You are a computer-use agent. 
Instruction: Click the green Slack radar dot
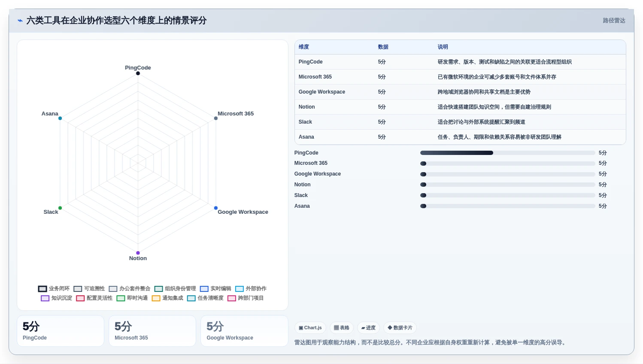60,208
